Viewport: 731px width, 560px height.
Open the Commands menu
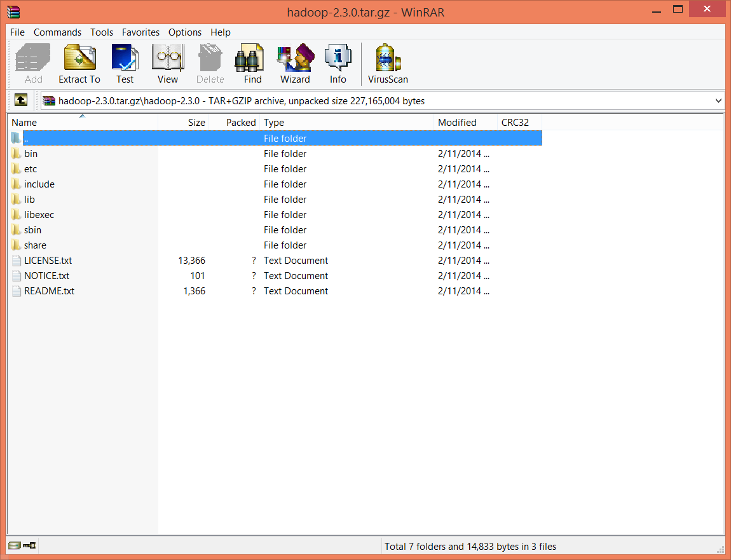pyautogui.click(x=57, y=32)
